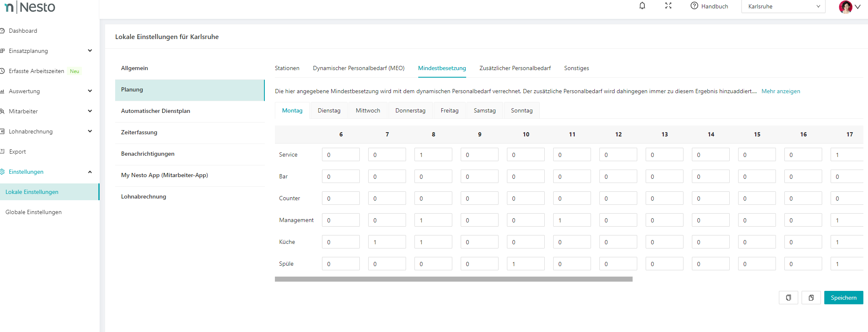Expand the Einsatzplanung sidebar menu
This screenshot has width=868, height=332.
(x=90, y=51)
